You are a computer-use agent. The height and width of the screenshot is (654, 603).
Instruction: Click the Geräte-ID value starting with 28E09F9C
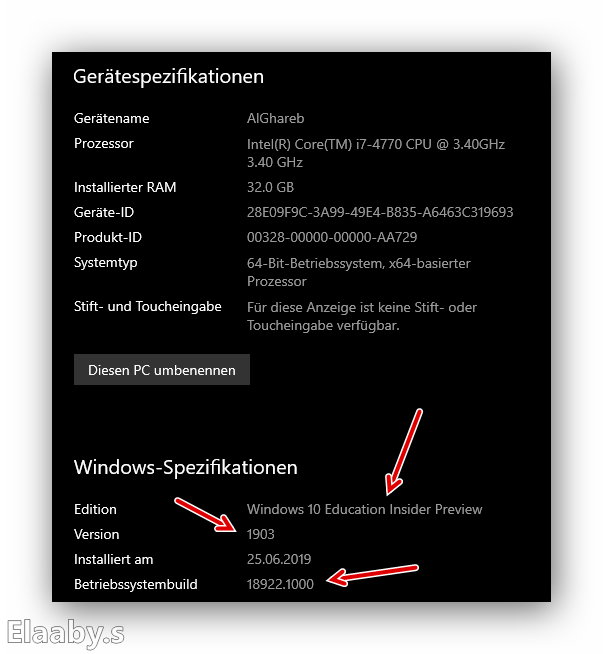coord(379,212)
